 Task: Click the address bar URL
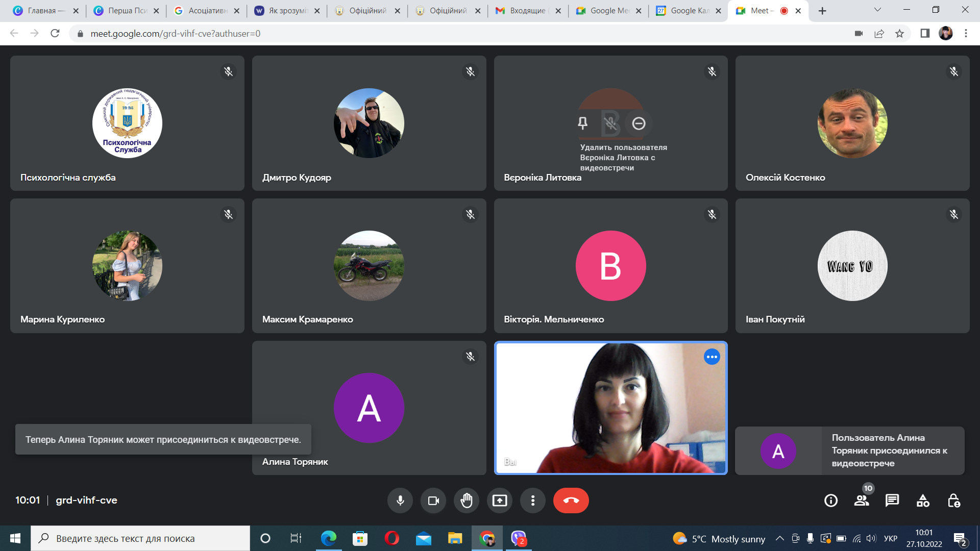175,33
